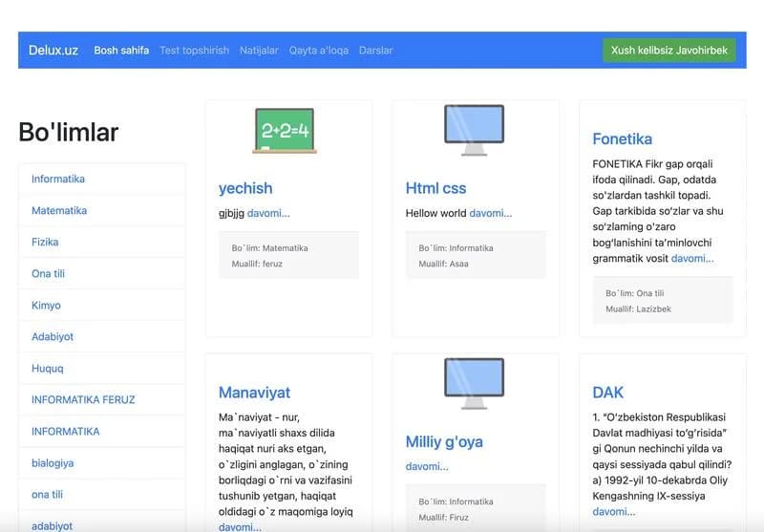Open the Html css article title
The height and width of the screenshot is (532, 764).
click(435, 188)
